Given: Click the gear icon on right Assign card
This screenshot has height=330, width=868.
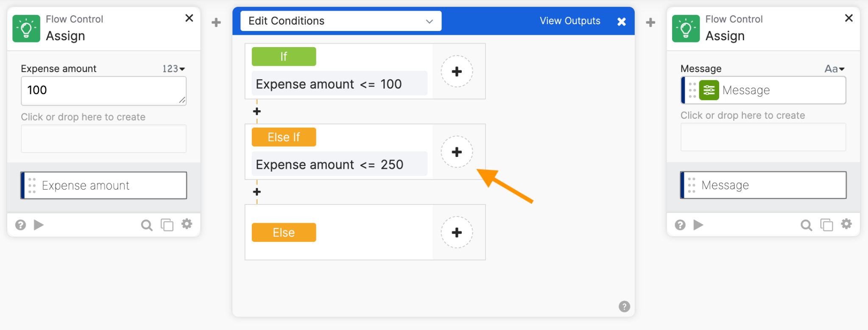Looking at the screenshot, I should tap(846, 224).
